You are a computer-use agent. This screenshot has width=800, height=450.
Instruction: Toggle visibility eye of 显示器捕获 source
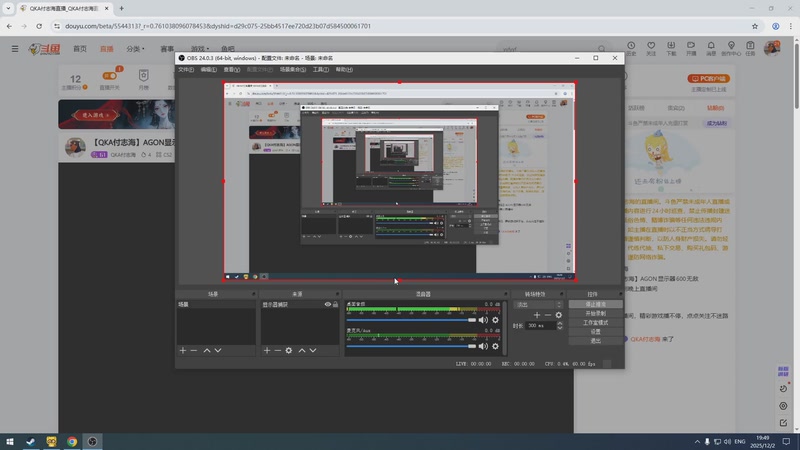(328, 304)
